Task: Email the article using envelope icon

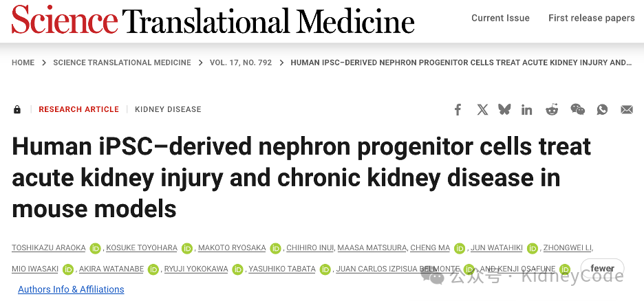Action: 627,109
